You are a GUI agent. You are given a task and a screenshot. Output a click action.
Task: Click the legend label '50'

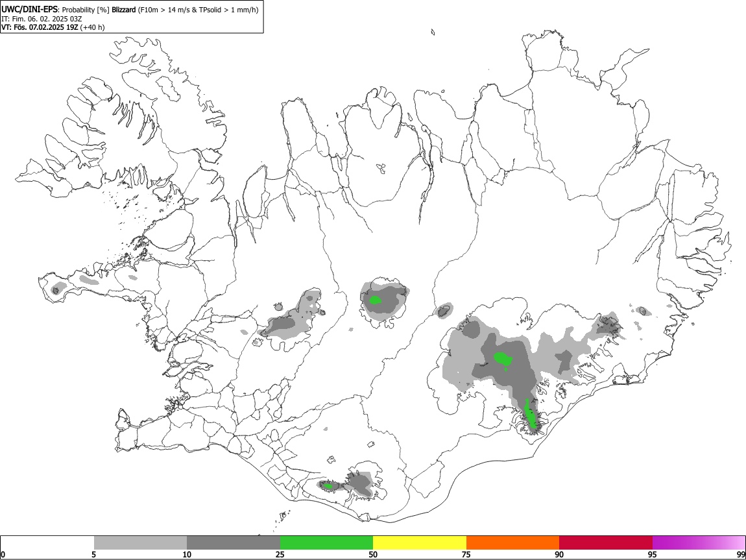tap(373, 555)
